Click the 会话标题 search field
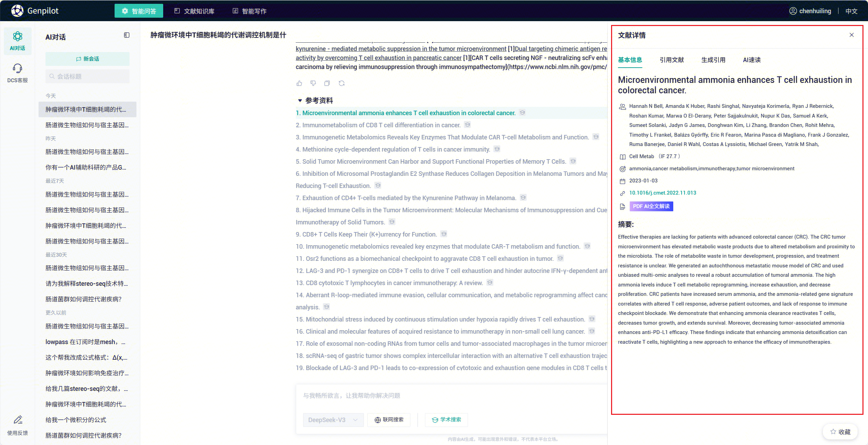The height and width of the screenshot is (445, 868). 87,76
